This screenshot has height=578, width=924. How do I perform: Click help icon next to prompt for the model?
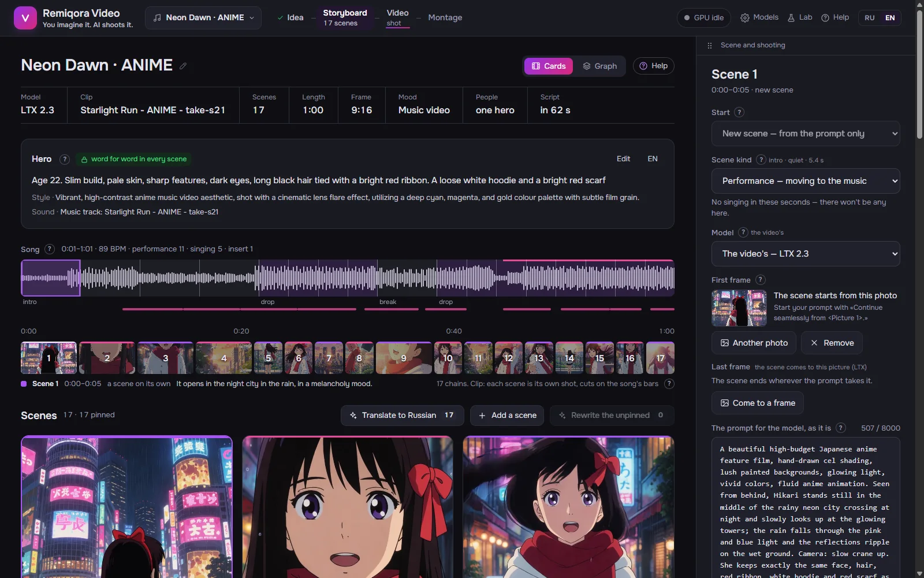point(841,428)
